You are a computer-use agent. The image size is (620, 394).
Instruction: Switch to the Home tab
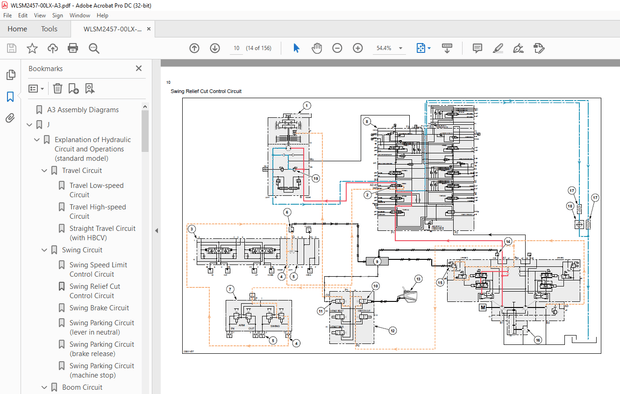point(17,29)
